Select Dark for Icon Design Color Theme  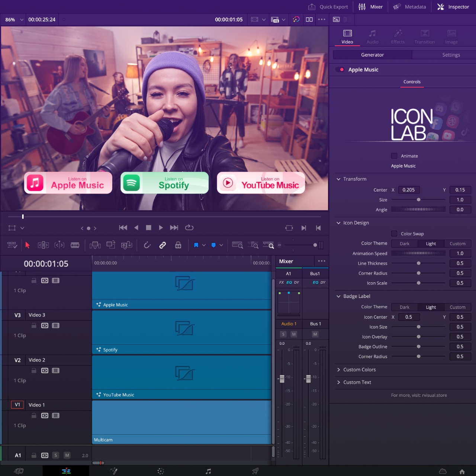[x=404, y=244]
